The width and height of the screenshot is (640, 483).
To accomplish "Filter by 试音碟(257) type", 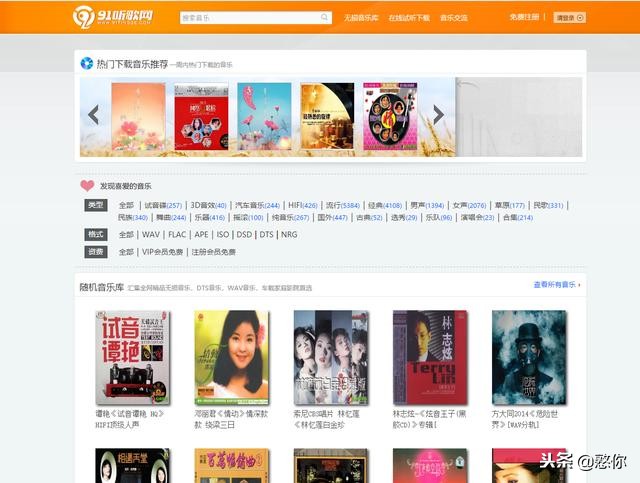I will pyautogui.click(x=163, y=205).
